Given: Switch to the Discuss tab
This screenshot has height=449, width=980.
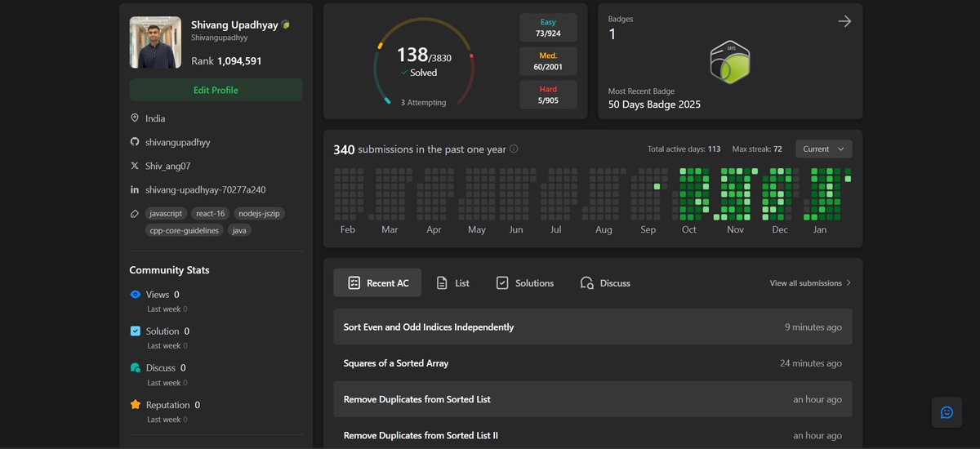Looking at the screenshot, I should point(605,282).
